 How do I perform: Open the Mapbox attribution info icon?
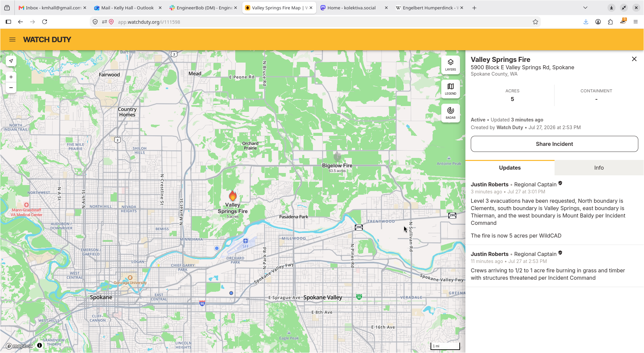[40, 345]
